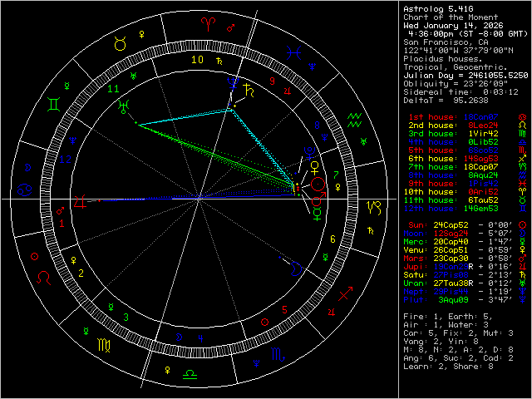
Task: Click the large yellow Venus glyph in chart
Action: tap(315, 168)
